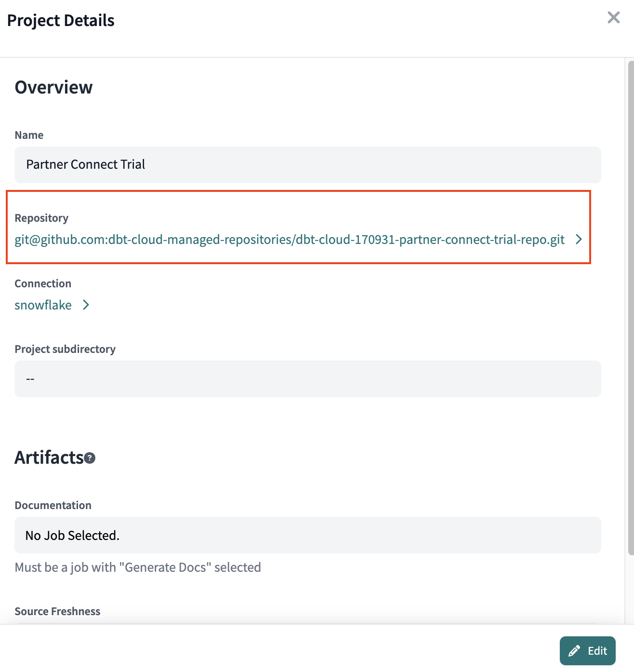The height and width of the screenshot is (672, 634).
Task: Click the Artifacts help question-mark icon
Action: pos(88,458)
